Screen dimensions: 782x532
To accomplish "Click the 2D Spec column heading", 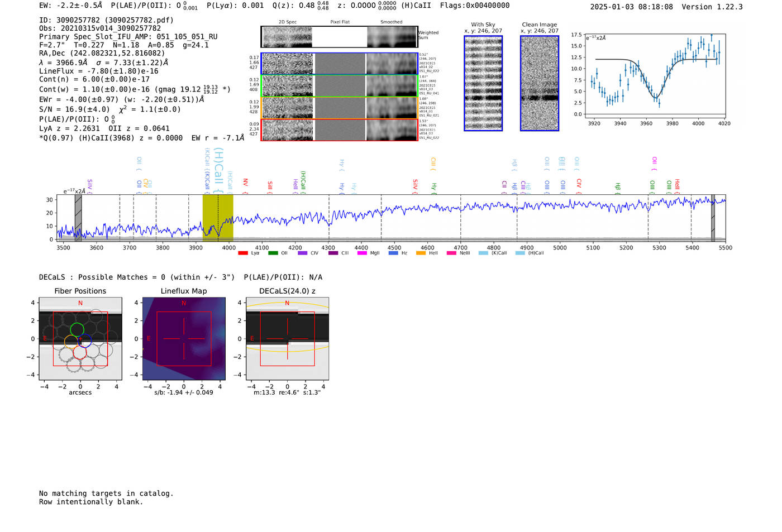I will 288,22.
